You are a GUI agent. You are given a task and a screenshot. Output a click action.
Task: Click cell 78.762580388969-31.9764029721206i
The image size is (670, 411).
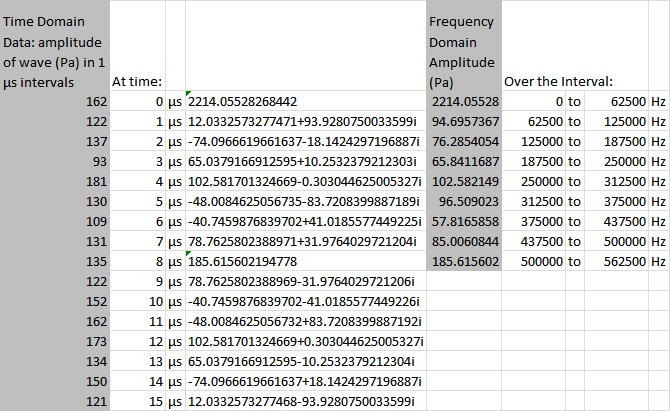coord(306,282)
